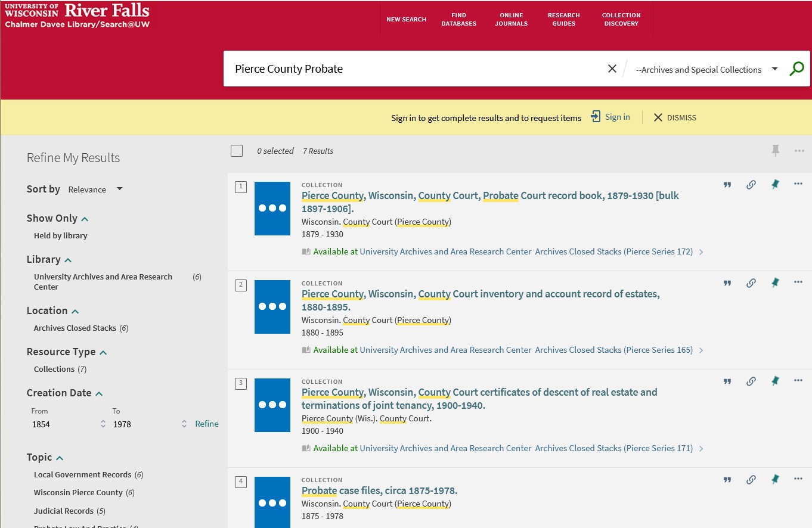Open the Archives and Special Collections scope dropdown
The width and height of the screenshot is (812, 528).
point(706,69)
